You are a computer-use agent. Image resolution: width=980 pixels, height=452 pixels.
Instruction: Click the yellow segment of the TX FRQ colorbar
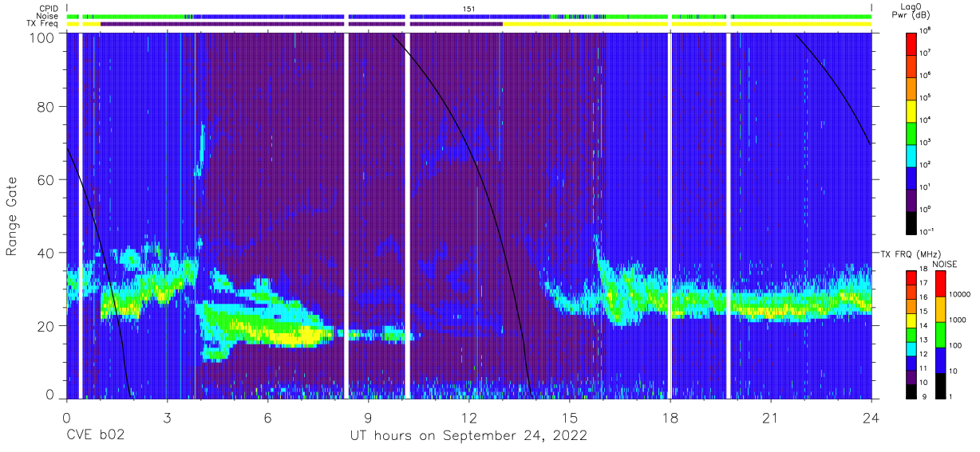click(x=911, y=320)
